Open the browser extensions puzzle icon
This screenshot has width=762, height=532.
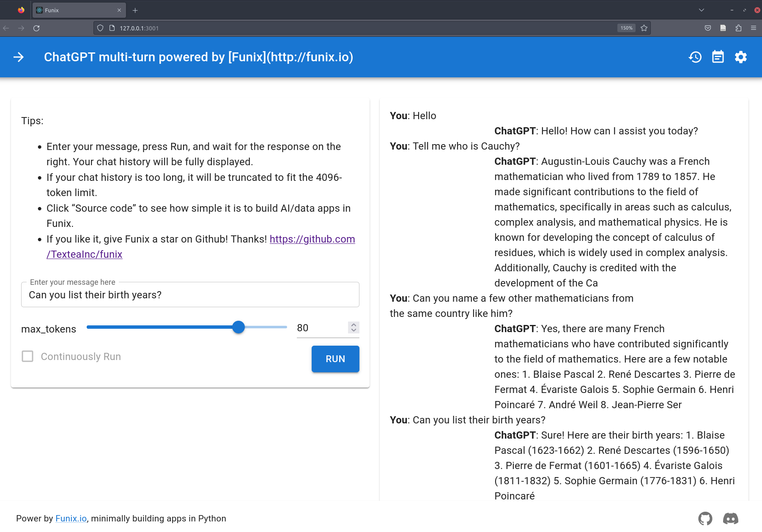click(x=738, y=28)
